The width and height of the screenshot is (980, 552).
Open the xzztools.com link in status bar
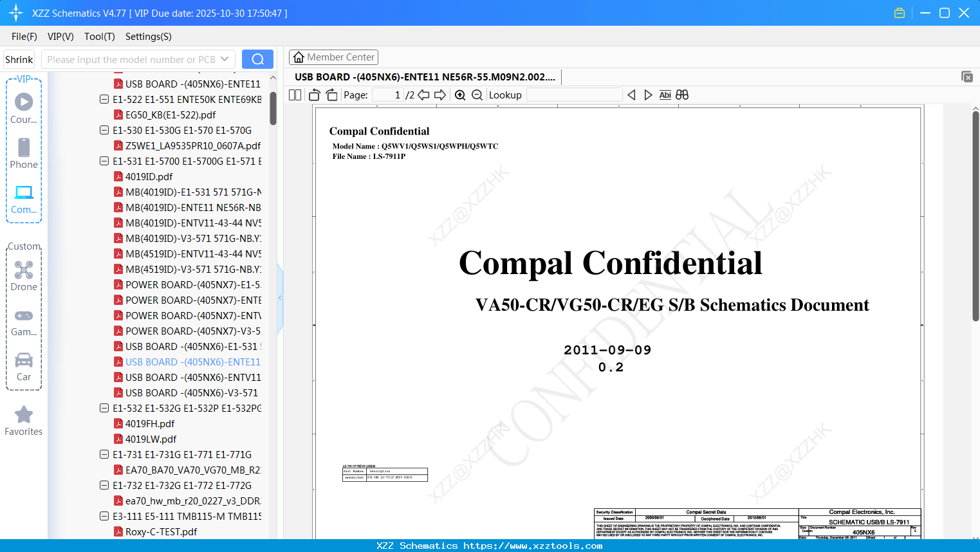tap(533, 546)
